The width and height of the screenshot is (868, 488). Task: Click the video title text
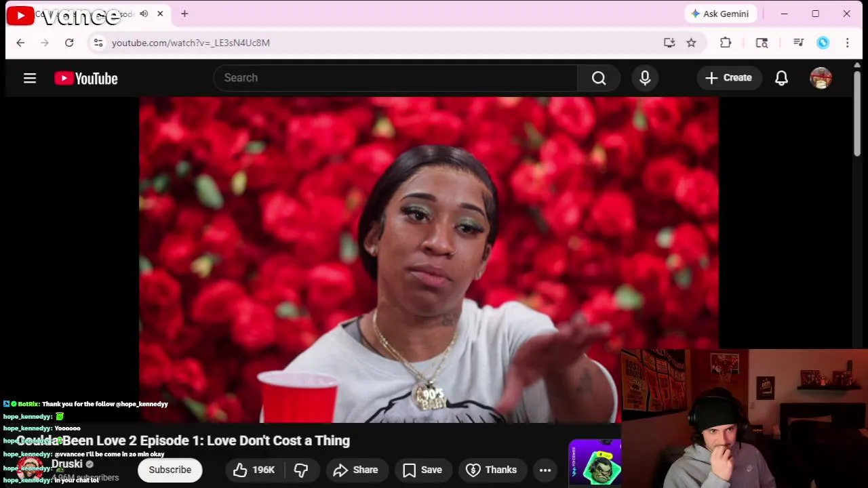click(x=183, y=441)
